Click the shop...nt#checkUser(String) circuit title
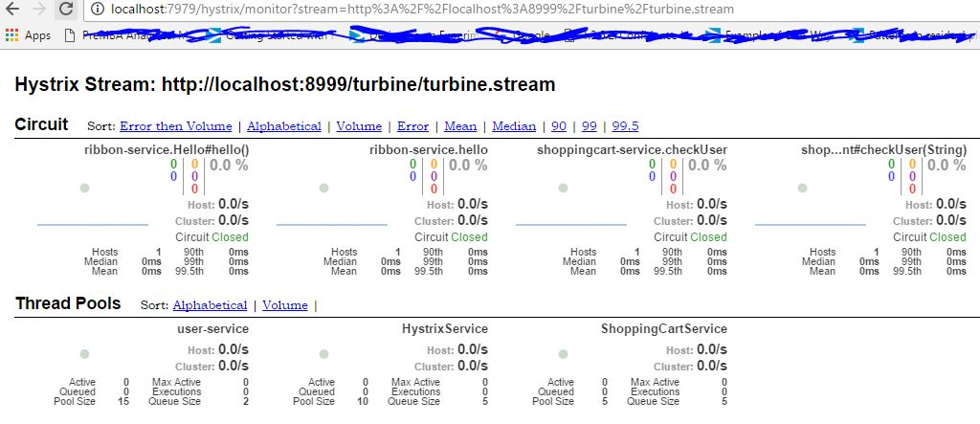Screen dimensions: 980x424 [883, 150]
